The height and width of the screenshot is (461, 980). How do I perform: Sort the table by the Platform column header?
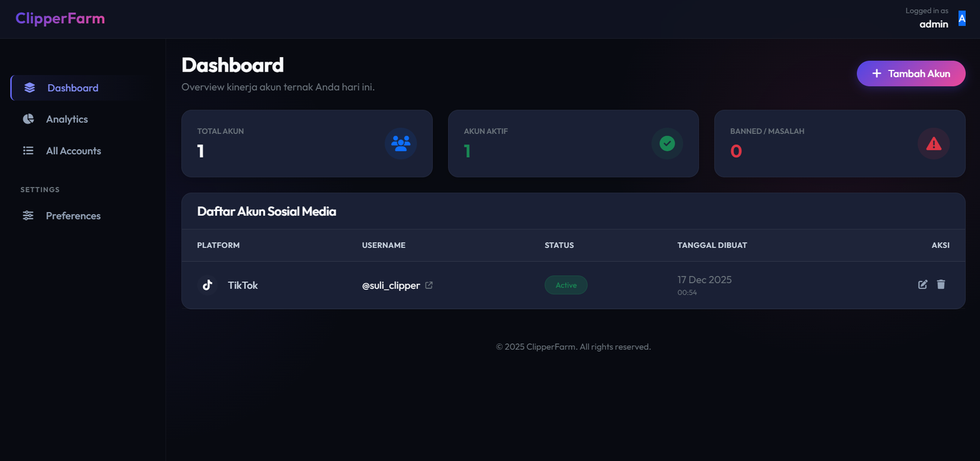[x=218, y=245]
